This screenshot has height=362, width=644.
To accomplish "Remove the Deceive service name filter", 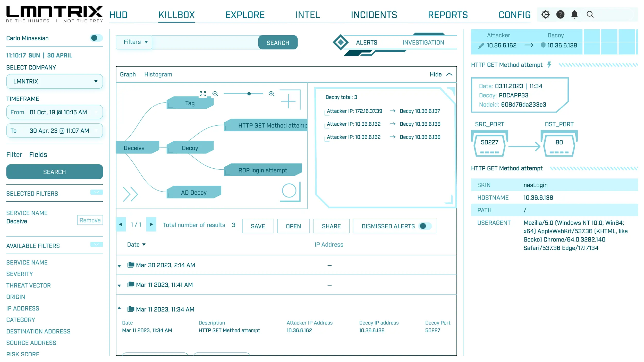I will 90,220.
